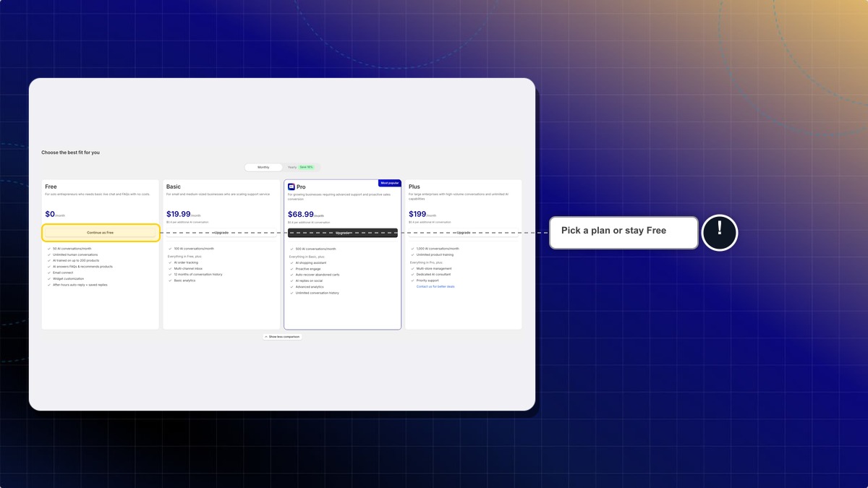Click the Pro plan chat icon
Image resolution: width=868 pixels, height=488 pixels.
[292, 187]
